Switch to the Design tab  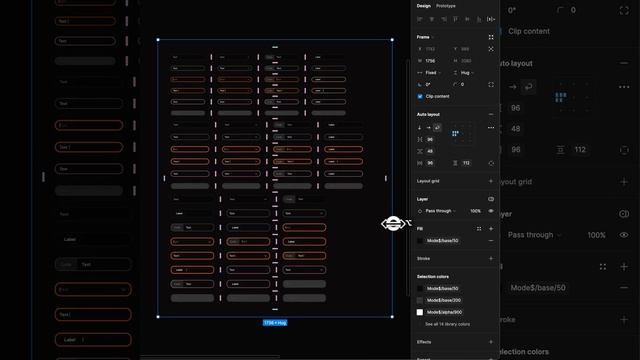423,6
